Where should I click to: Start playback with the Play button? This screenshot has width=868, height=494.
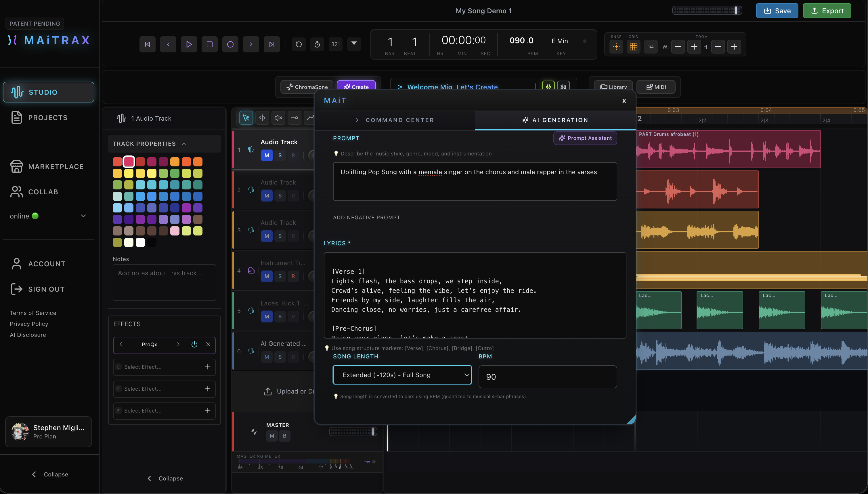pyautogui.click(x=189, y=44)
